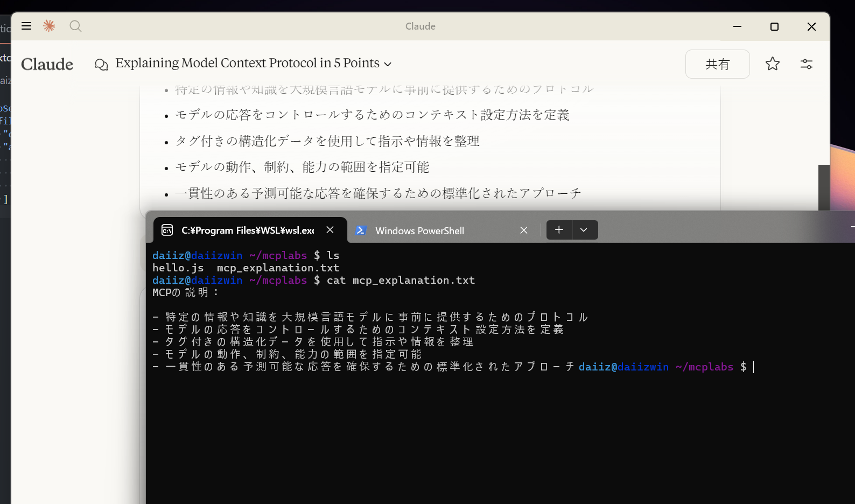The image size is (855, 504).
Task: Click the 'Claude' window title text
Action: click(421, 26)
